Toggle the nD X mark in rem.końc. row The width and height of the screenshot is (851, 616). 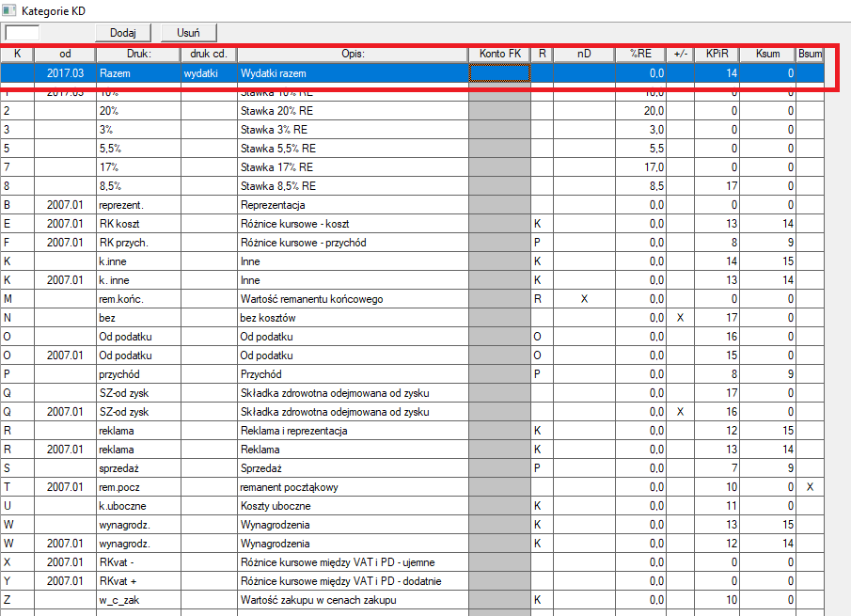(584, 299)
